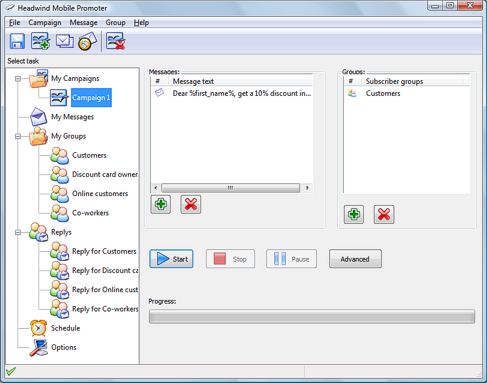Click the Stop button
Image resolution: width=487 pixels, height=383 pixels.
tap(230, 259)
